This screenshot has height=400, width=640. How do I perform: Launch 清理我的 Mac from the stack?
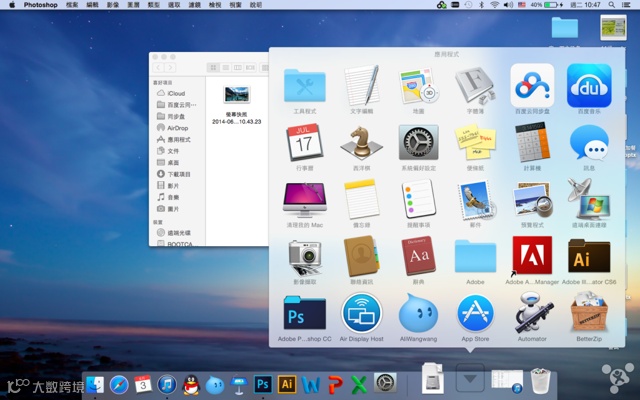pos(304,199)
